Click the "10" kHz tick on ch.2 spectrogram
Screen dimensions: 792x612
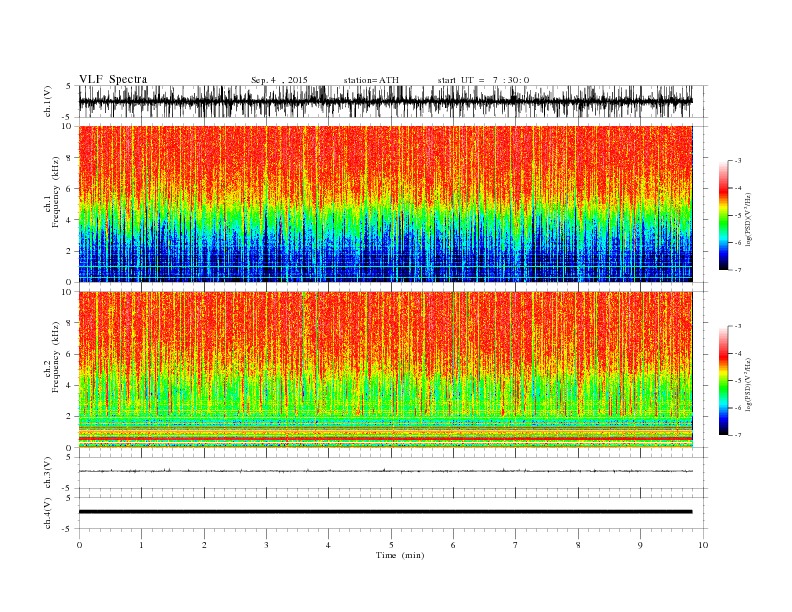click(66, 292)
